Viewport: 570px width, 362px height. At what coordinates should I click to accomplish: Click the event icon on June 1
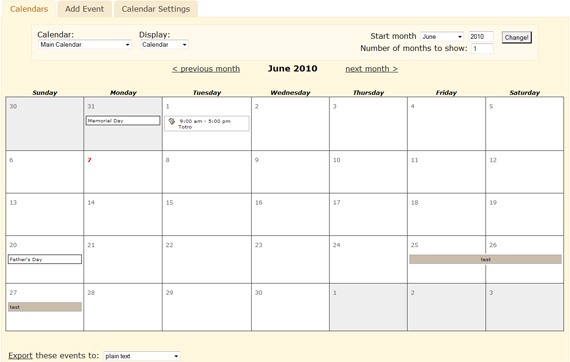[172, 121]
